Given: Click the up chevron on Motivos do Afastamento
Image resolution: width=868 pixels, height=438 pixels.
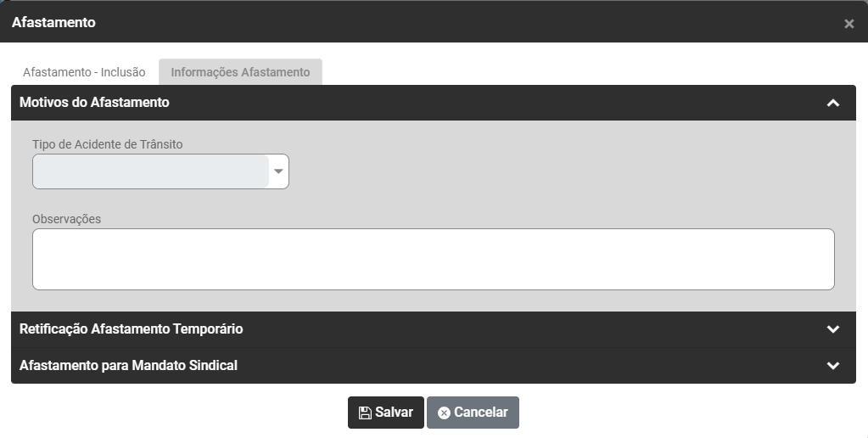Looking at the screenshot, I should [x=832, y=103].
